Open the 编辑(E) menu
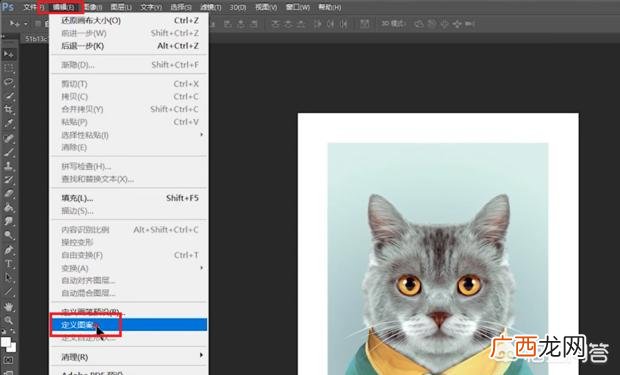Screen dimensions: 620x375 pyautogui.click(x=63, y=7)
